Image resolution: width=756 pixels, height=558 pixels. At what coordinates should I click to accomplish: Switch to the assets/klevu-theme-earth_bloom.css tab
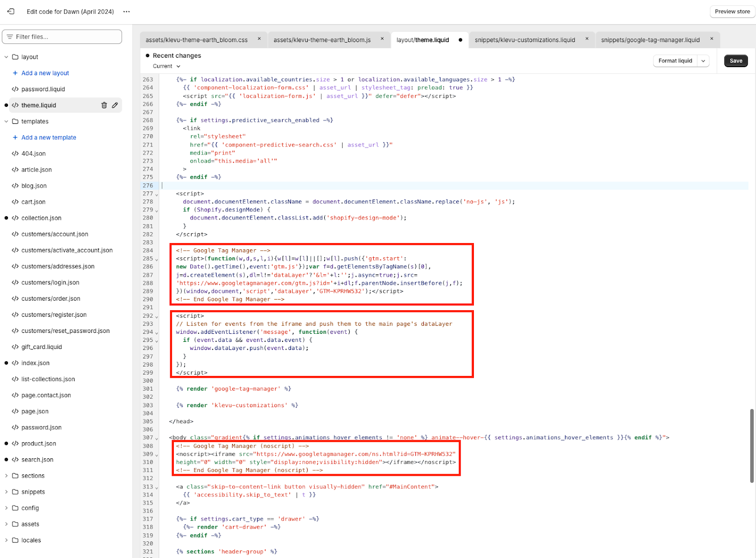(x=197, y=40)
